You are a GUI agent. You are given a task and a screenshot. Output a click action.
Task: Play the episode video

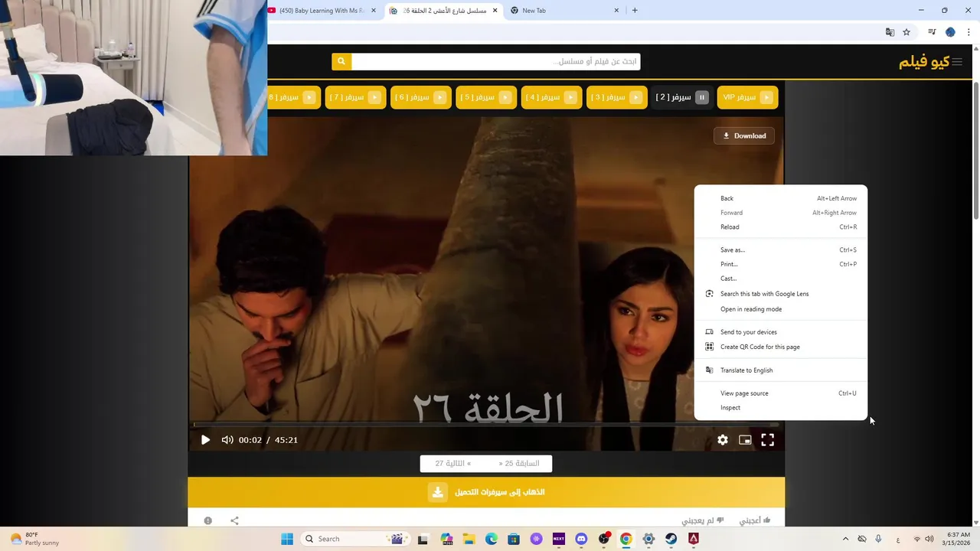(205, 440)
